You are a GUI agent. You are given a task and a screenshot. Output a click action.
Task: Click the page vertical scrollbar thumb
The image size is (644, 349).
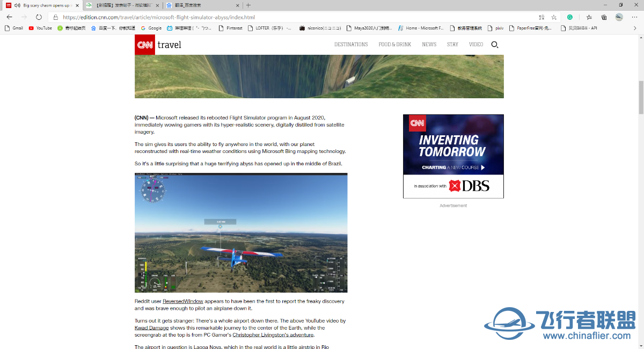pyautogui.click(x=640, y=97)
